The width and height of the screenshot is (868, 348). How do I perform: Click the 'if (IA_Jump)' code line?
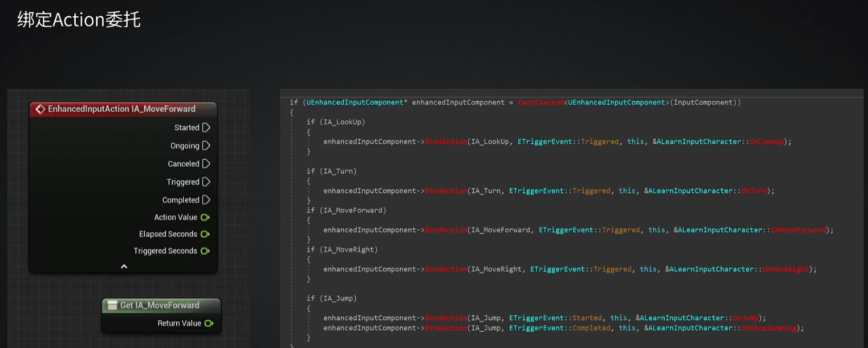(331, 299)
